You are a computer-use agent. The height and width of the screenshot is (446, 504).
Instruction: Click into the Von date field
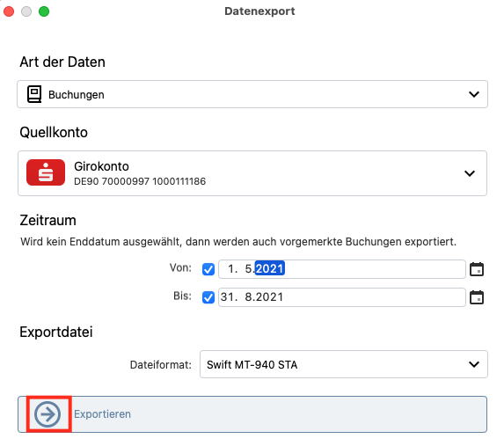coord(341,269)
